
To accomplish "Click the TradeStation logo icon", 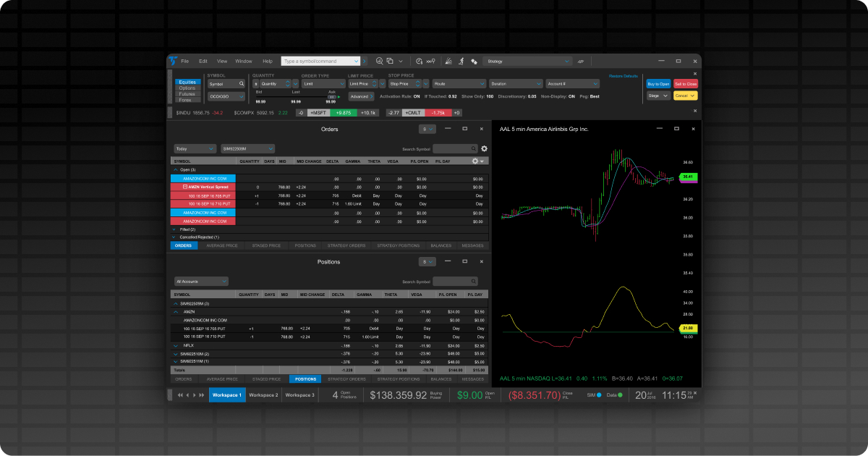I will (172, 61).
